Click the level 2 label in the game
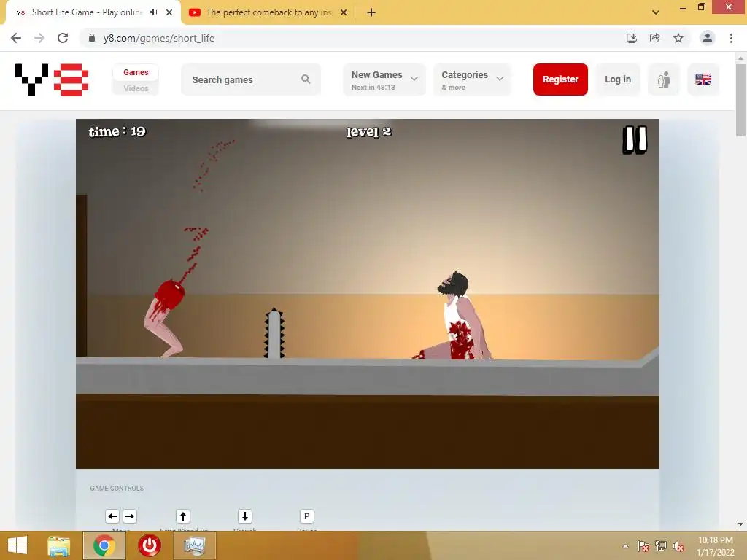 click(x=368, y=132)
